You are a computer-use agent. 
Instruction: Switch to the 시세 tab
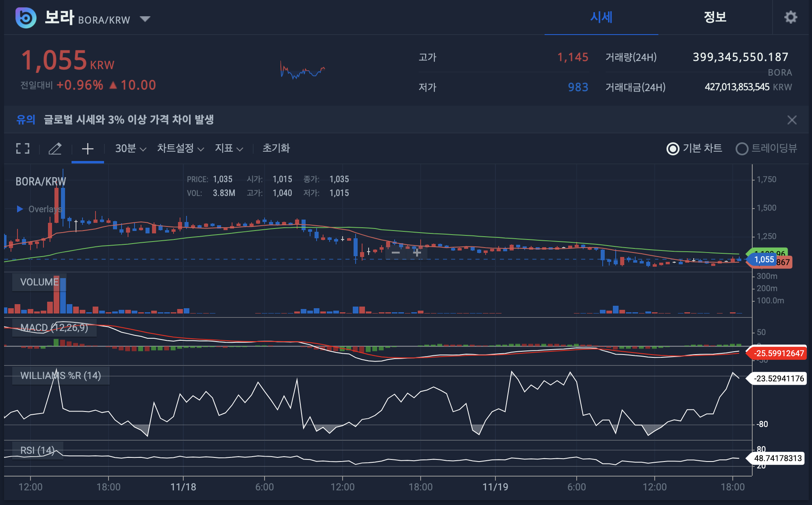601,17
